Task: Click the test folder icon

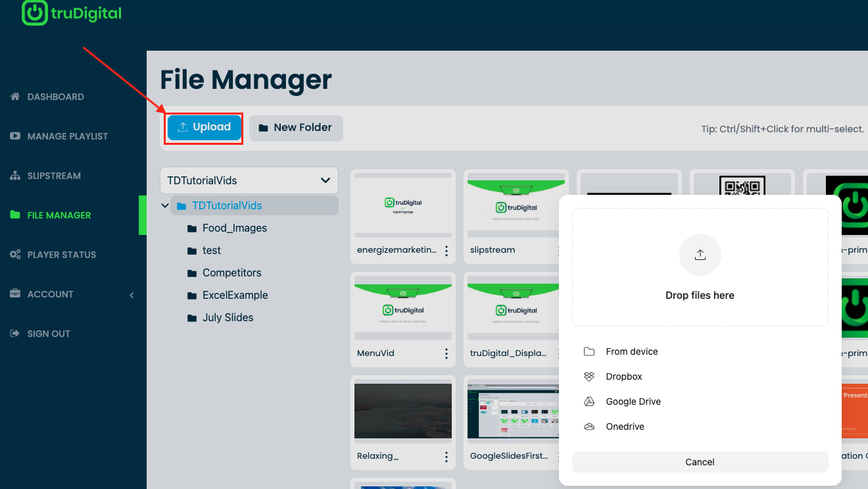Action: point(192,251)
